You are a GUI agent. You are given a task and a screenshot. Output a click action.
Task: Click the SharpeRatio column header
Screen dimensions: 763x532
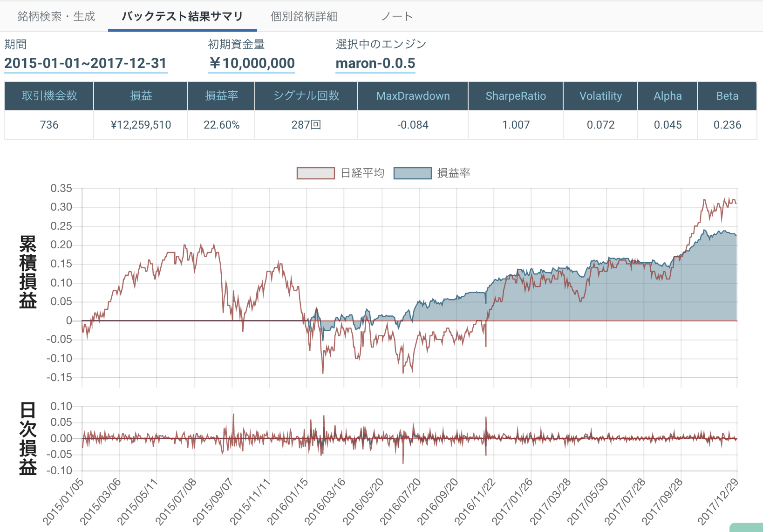tap(515, 96)
